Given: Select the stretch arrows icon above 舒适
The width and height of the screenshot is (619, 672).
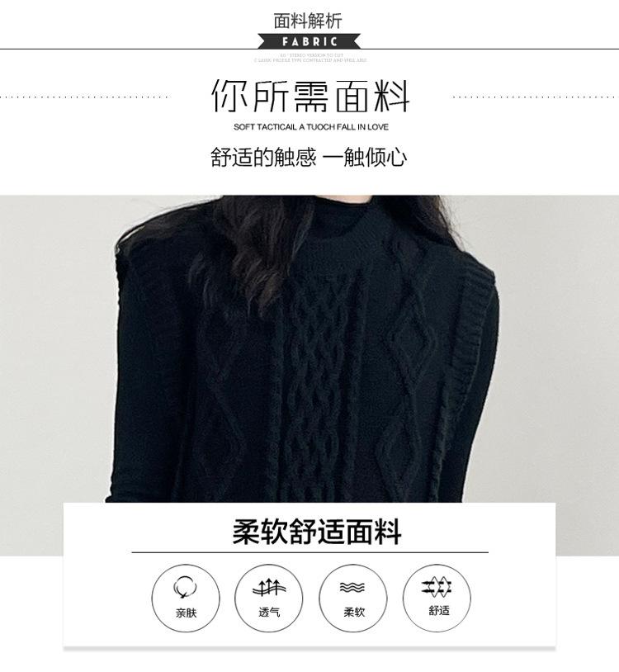Looking at the screenshot, I should tap(437, 587).
